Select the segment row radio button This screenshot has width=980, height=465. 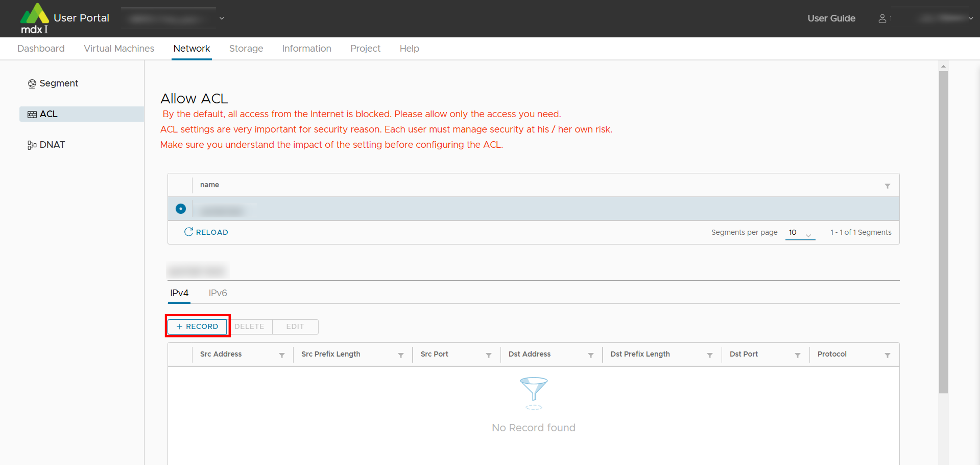pyautogui.click(x=181, y=209)
